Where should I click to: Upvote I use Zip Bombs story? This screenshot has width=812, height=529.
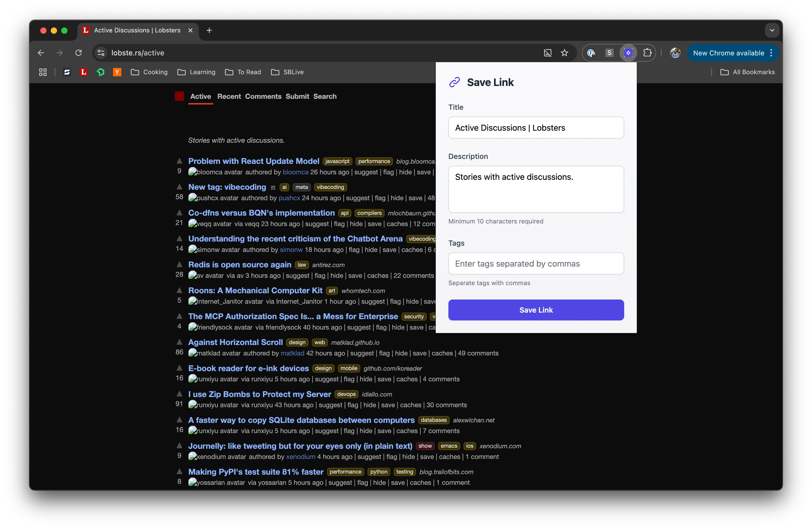[x=179, y=394]
